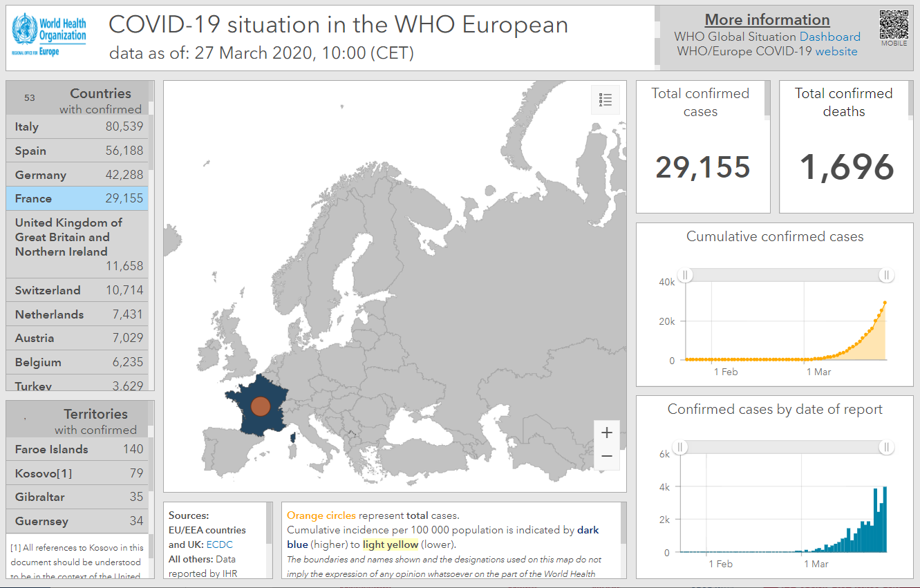Select Germany from the countries list

77,175
